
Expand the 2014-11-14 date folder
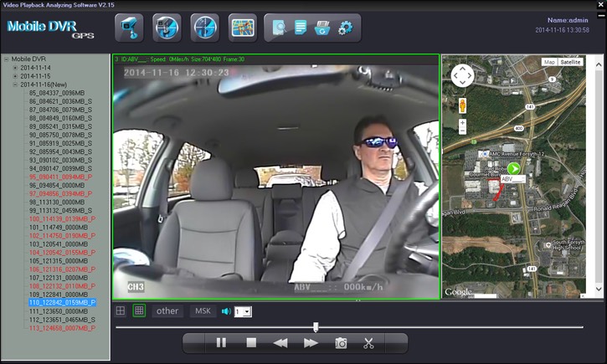(x=15, y=68)
